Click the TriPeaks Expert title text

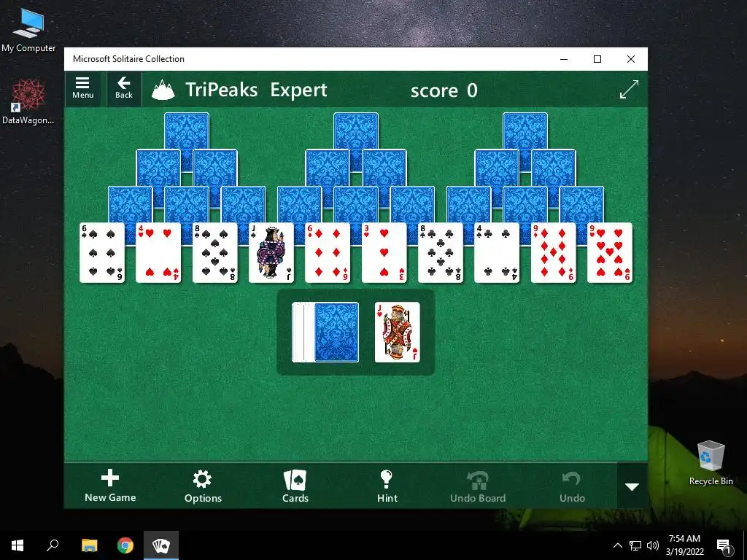pos(256,90)
